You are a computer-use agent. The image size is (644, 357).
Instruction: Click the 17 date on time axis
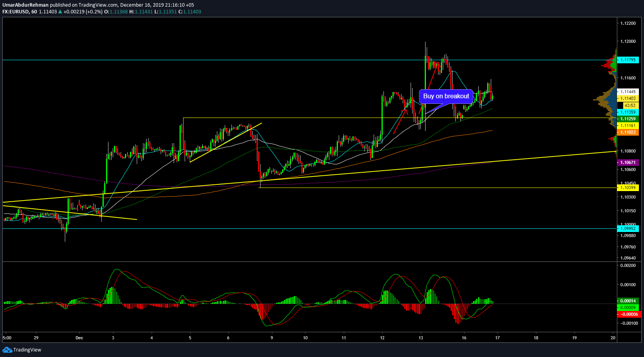point(497,338)
